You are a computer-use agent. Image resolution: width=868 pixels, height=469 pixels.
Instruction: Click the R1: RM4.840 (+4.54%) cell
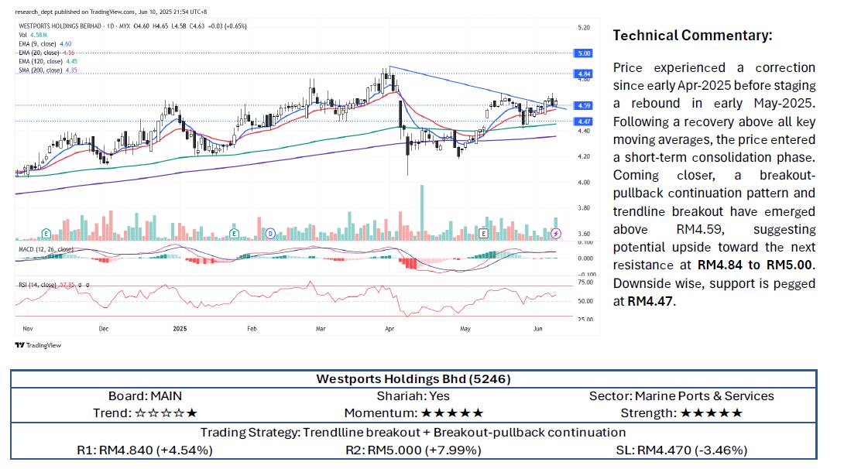click(145, 450)
